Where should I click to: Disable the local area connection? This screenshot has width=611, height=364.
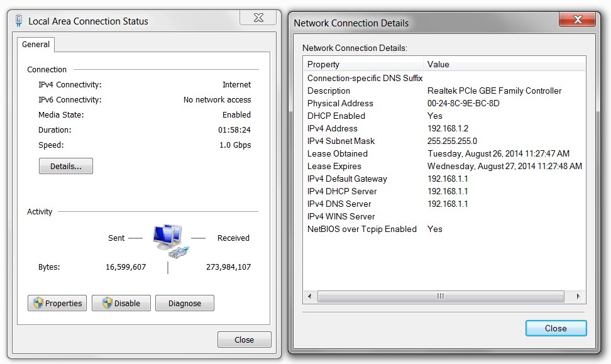tap(121, 303)
